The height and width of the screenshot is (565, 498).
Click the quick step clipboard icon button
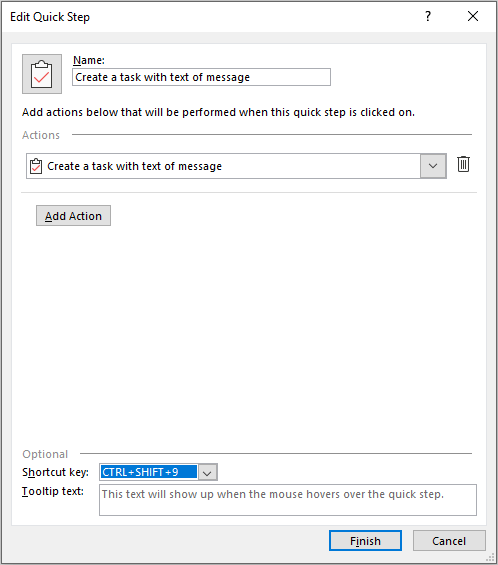(x=42, y=74)
